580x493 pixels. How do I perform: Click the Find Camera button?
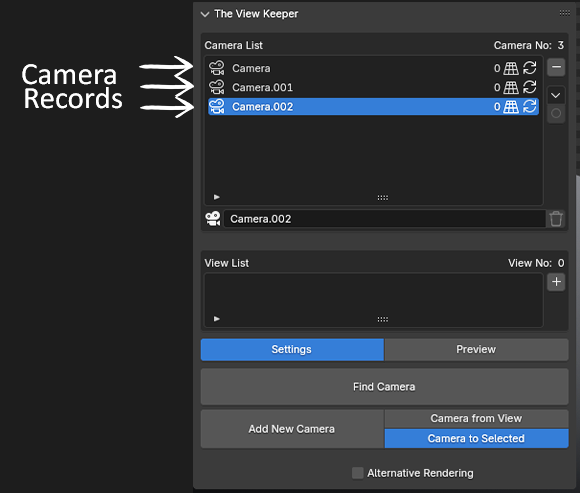385,387
